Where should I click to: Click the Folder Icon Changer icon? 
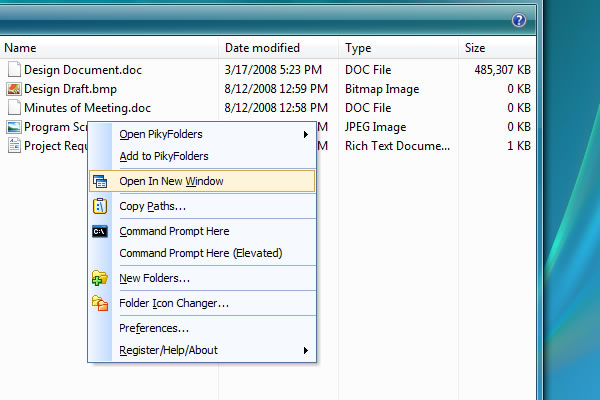99,303
